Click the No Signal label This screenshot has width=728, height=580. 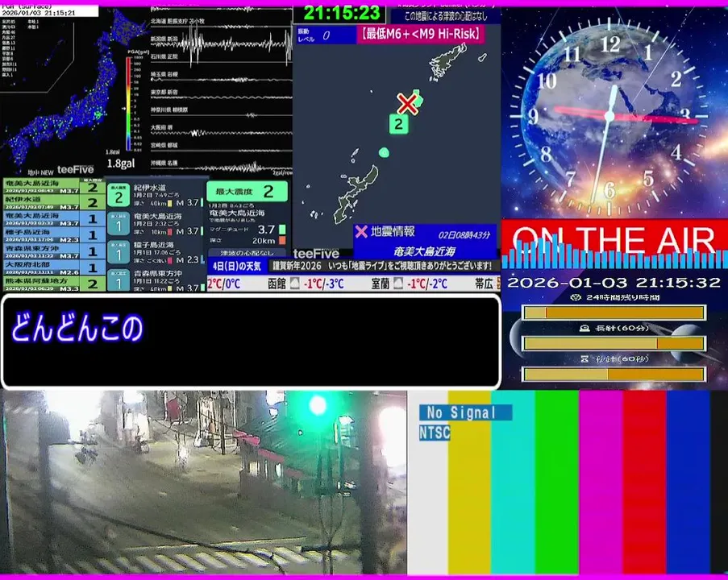click(x=466, y=412)
